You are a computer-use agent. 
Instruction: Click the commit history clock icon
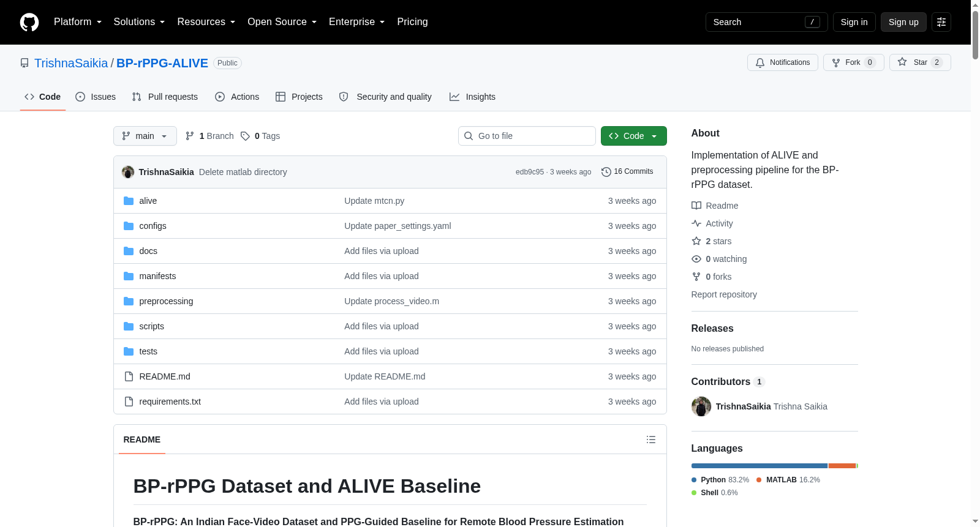point(606,172)
